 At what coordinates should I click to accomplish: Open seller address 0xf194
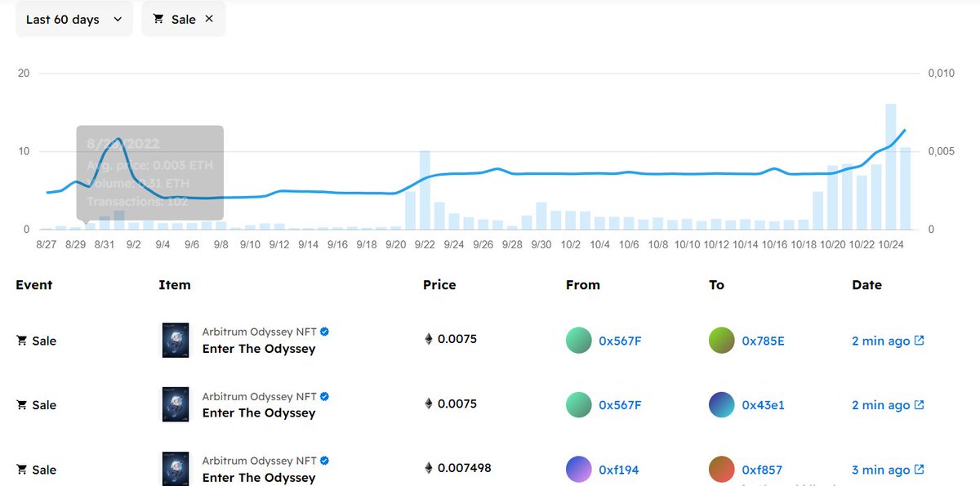(619, 470)
